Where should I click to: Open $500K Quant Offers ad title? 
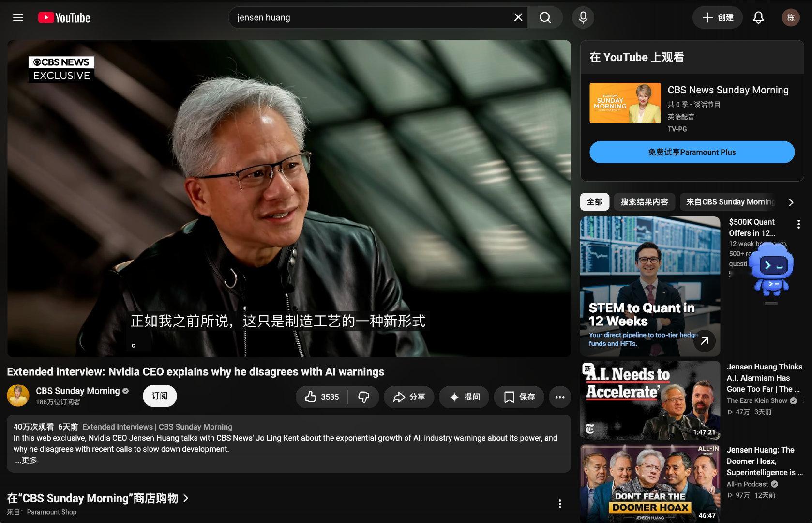(x=753, y=228)
